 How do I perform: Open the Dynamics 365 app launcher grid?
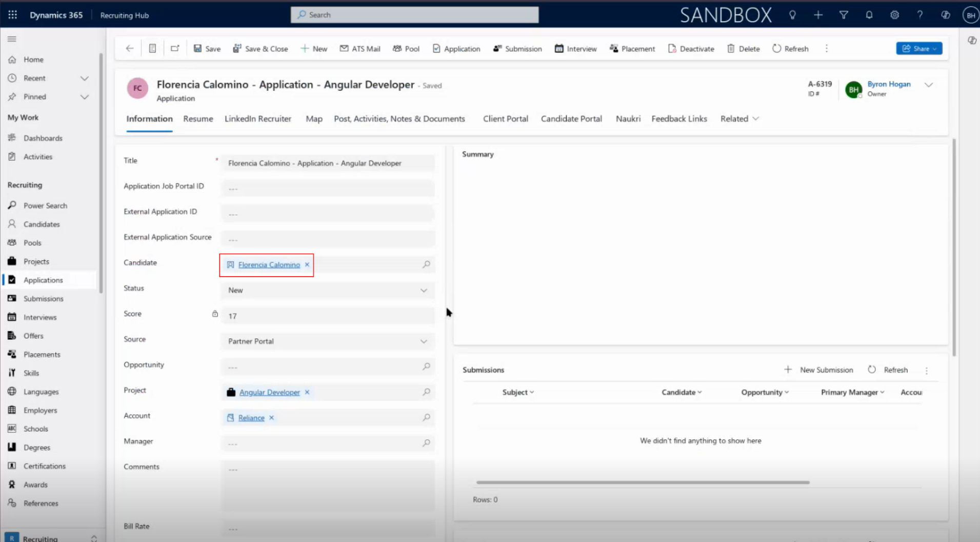point(13,15)
